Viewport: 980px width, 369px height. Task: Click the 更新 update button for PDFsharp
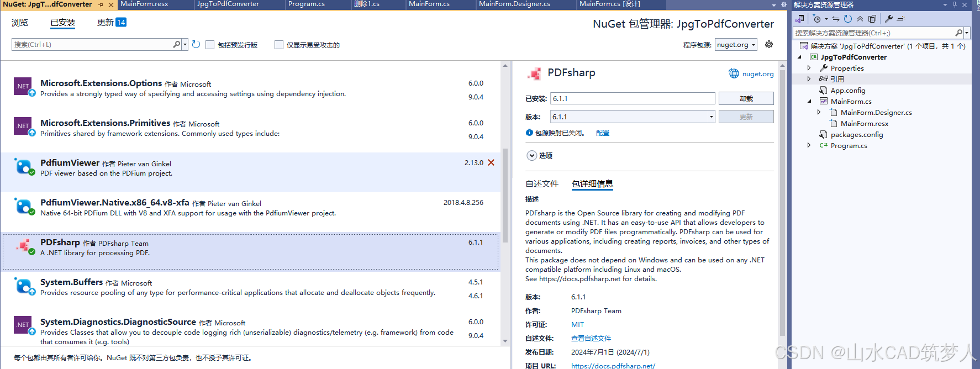pyautogui.click(x=746, y=117)
